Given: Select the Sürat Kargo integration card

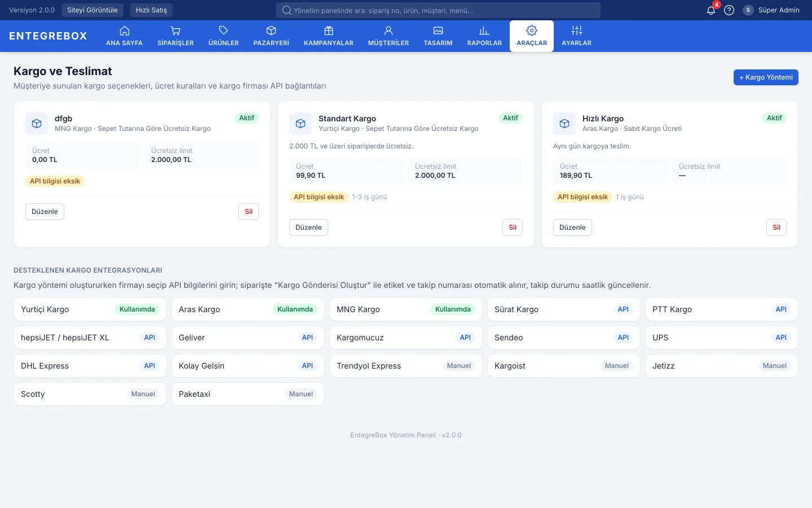Looking at the screenshot, I should 564,309.
